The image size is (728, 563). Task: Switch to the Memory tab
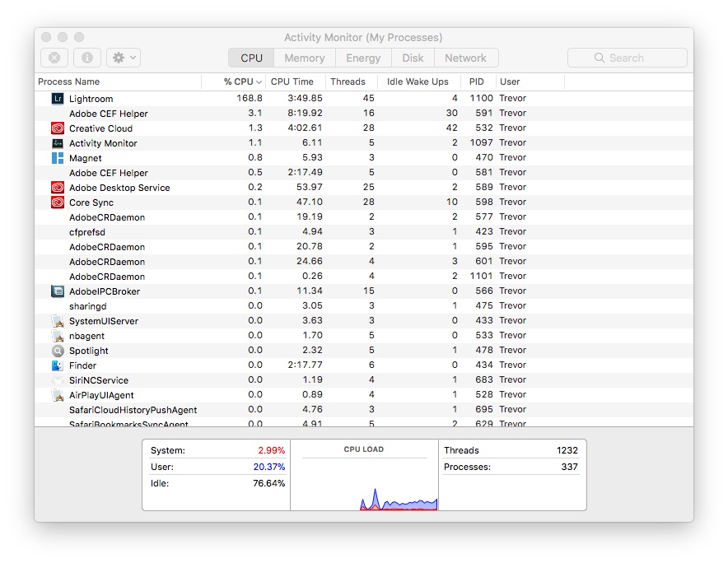tap(305, 58)
